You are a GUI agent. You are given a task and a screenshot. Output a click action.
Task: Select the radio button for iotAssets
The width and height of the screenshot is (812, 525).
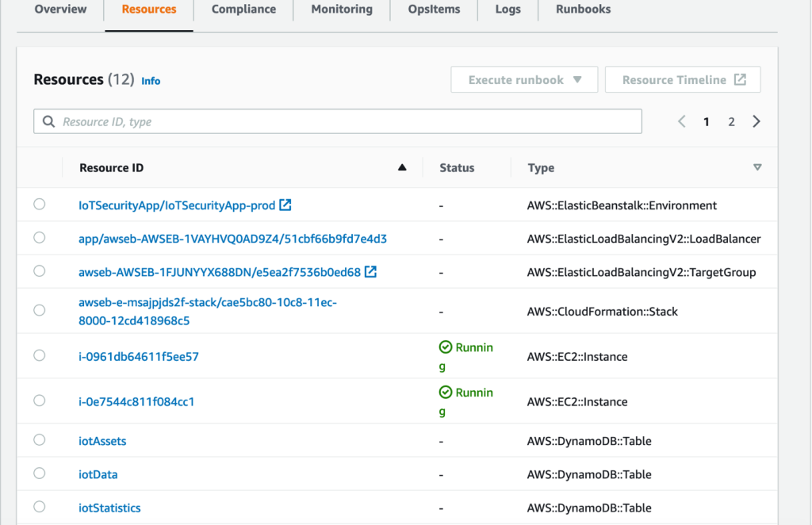[40, 440]
